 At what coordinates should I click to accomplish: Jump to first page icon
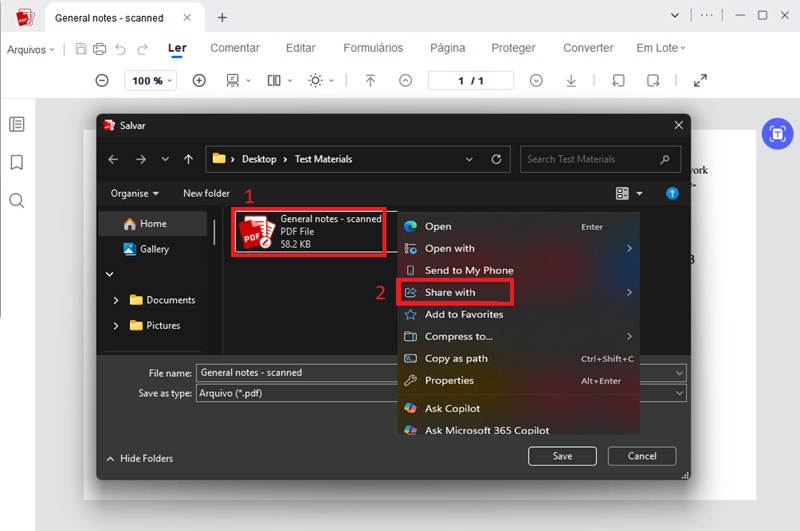point(370,80)
